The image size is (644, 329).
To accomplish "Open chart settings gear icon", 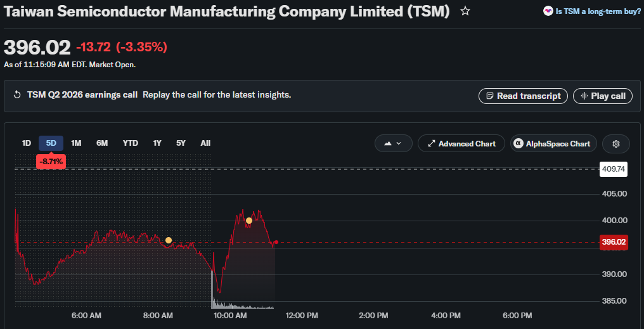I will (615, 144).
